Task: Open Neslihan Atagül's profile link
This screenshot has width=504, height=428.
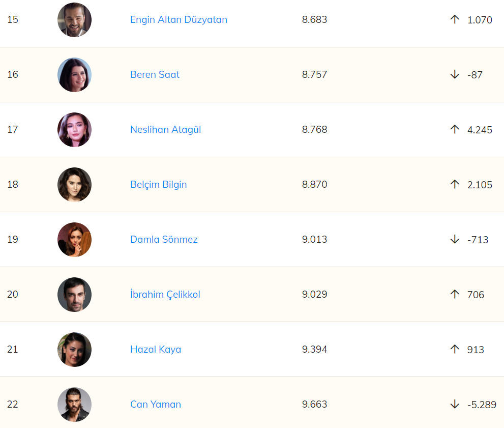Action: [x=165, y=130]
